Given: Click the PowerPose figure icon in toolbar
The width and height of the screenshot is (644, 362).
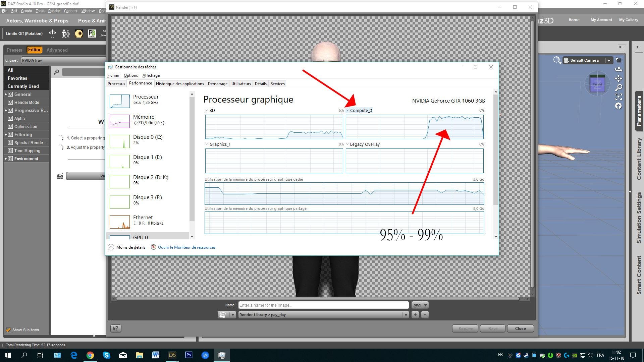Looking at the screenshot, I should (x=52, y=34).
